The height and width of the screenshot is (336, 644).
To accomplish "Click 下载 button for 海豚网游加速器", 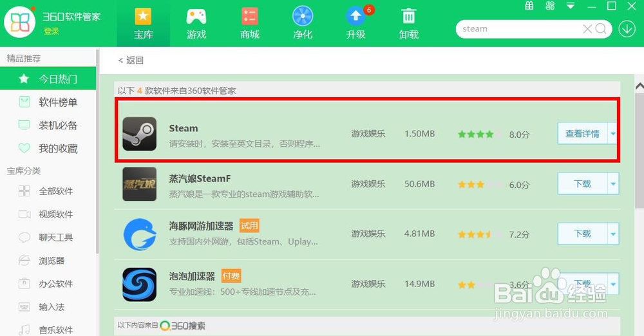I will (582, 234).
